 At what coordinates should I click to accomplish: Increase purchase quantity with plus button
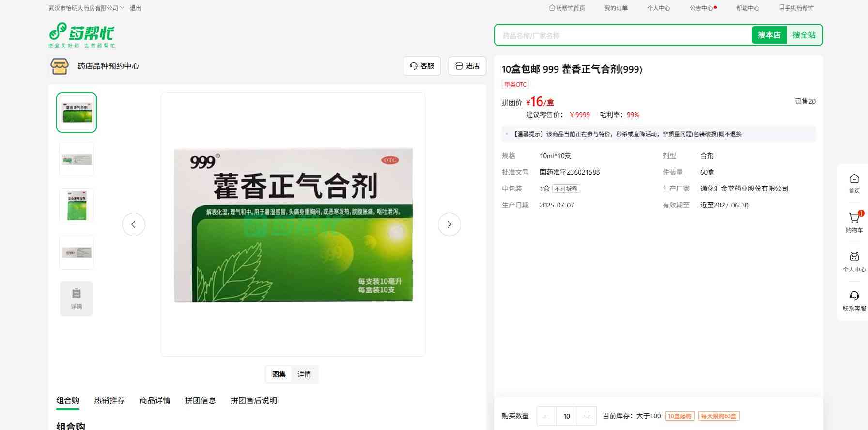pos(587,416)
